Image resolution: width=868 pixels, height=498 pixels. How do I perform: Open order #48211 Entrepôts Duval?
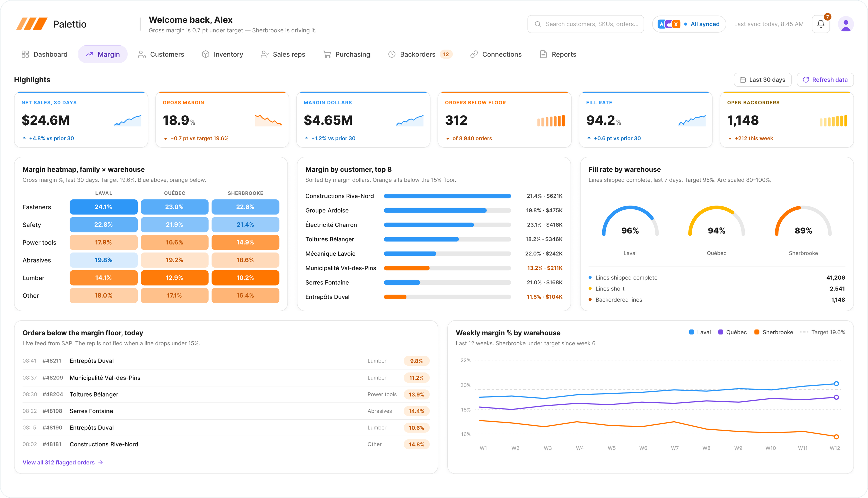click(226, 361)
